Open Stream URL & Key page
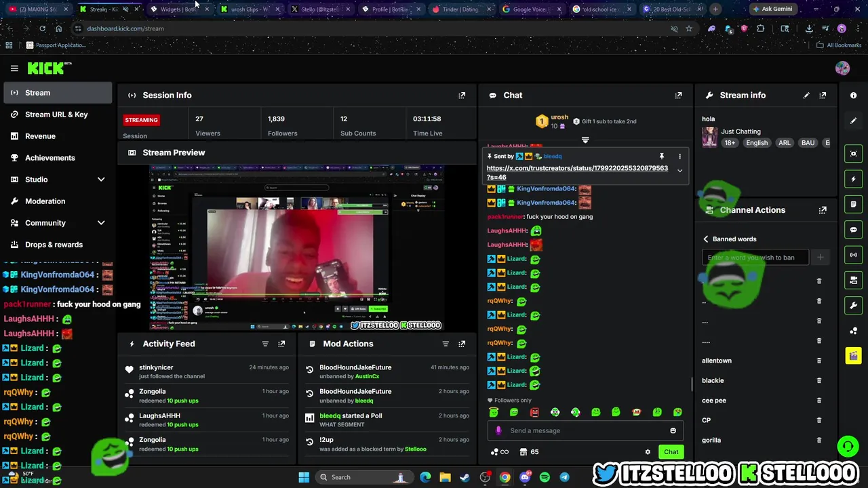This screenshot has width=868, height=488. point(58,115)
